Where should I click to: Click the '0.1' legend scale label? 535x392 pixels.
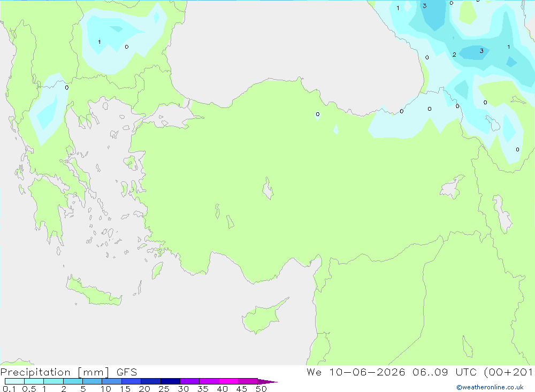pyautogui.click(x=9, y=389)
